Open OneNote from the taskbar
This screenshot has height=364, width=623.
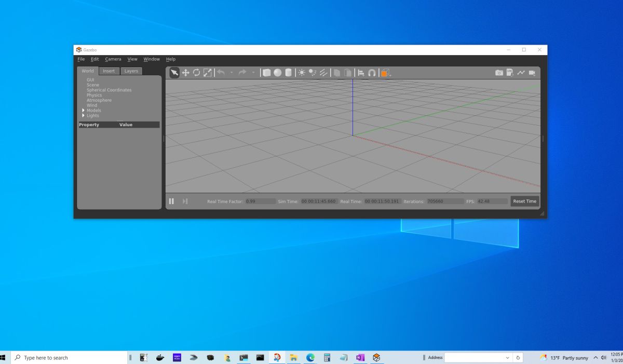click(360, 358)
